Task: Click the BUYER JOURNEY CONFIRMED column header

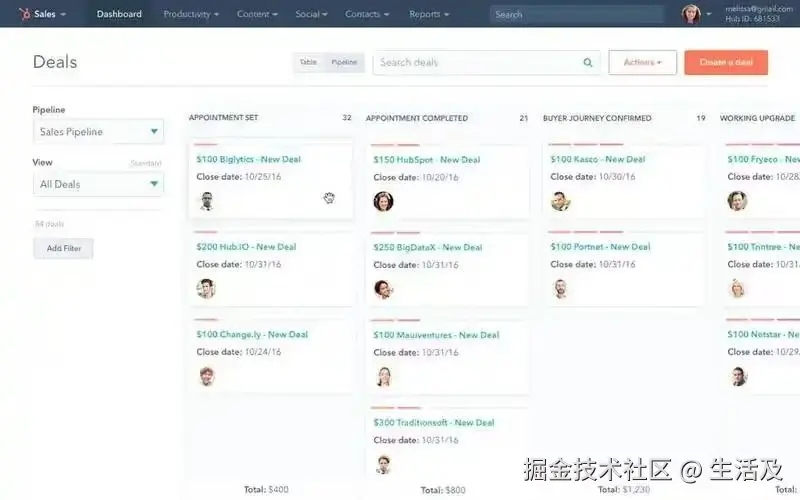Action: pos(597,118)
